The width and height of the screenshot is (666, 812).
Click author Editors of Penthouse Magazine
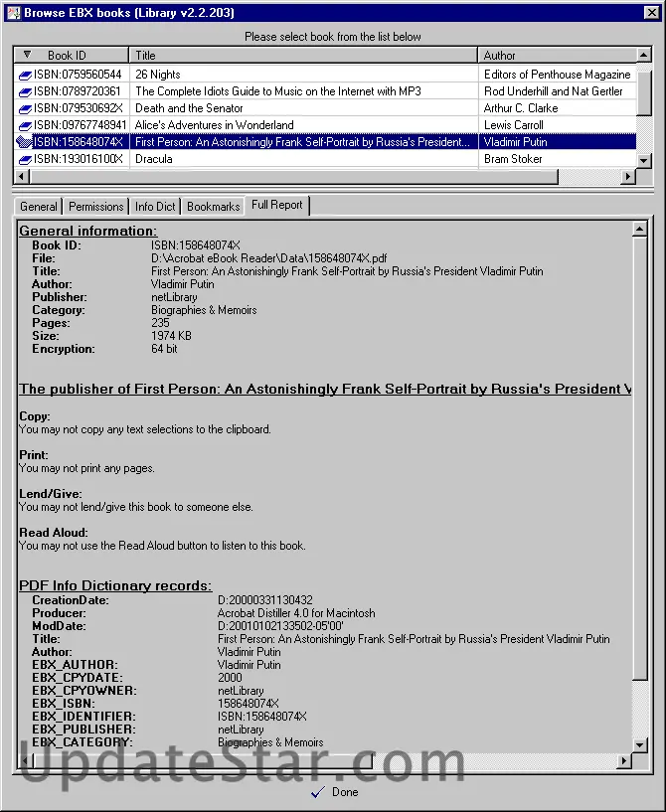558,75
